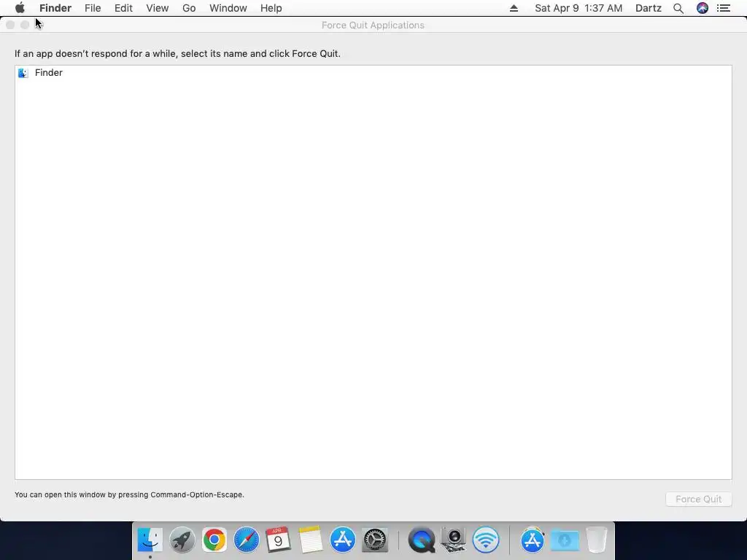Open Notes from the Dock

pos(311,540)
